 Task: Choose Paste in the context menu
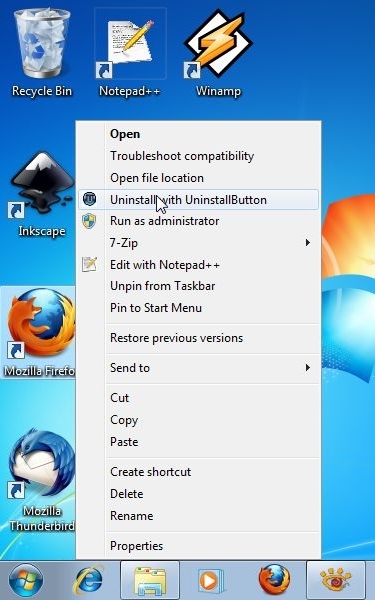tap(199, 442)
